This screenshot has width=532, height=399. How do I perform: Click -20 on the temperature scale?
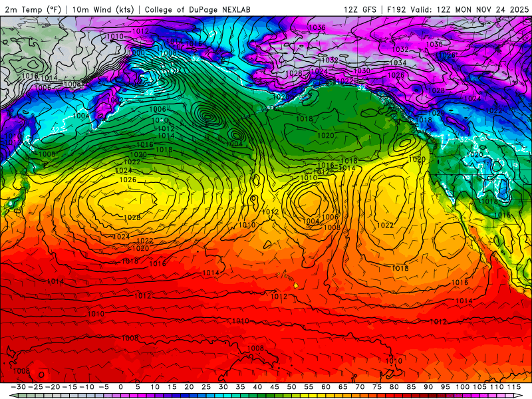[53, 387]
